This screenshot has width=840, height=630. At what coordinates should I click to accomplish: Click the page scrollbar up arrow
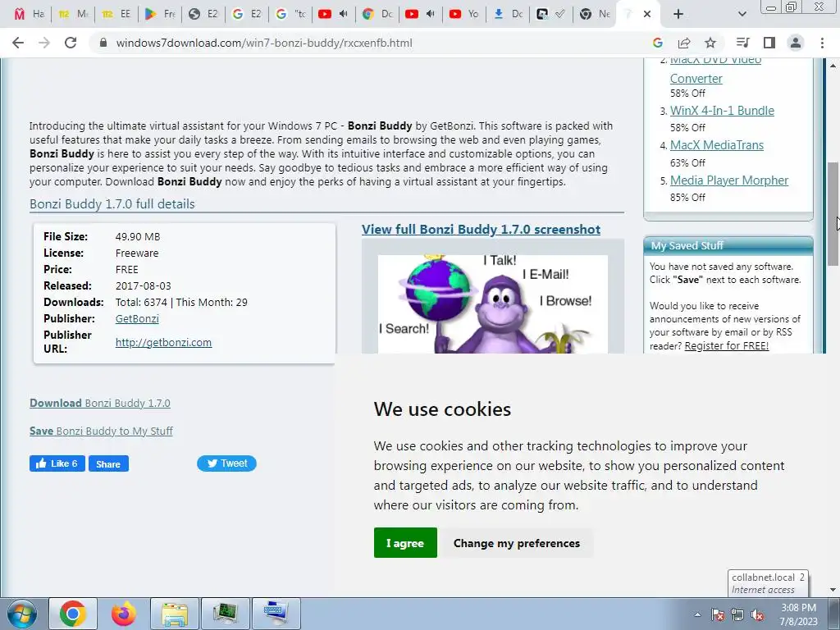833,66
